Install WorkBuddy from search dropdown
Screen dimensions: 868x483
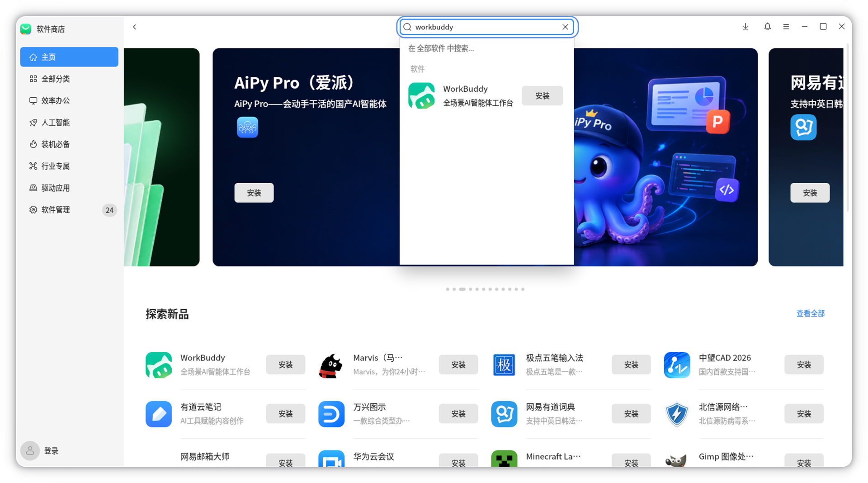(x=542, y=95)
